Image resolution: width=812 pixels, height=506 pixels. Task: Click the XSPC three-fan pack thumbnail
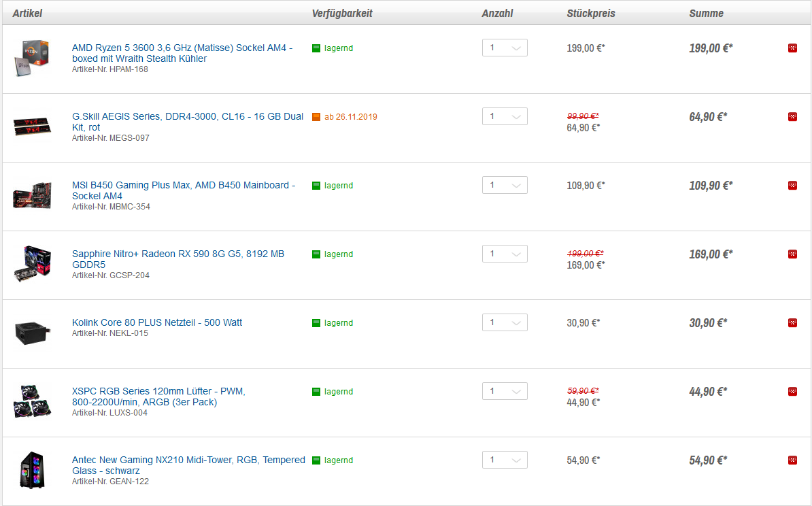32,401
